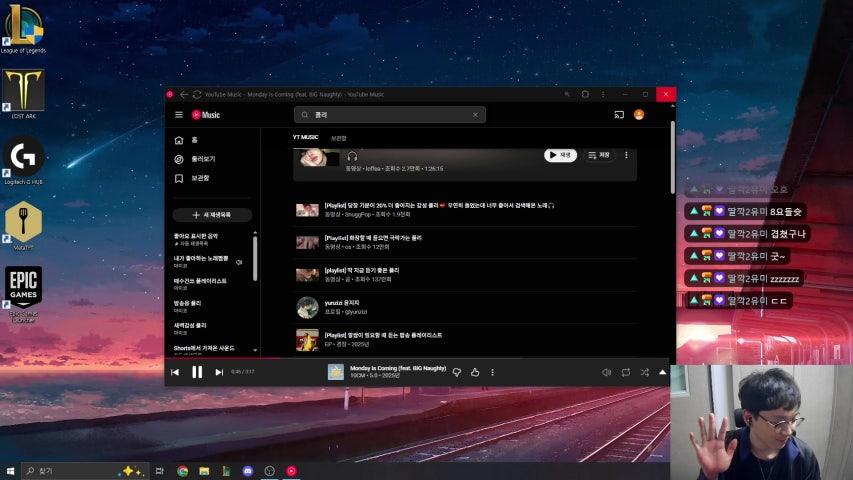This screenshot has width=853, height=480.
Task: Mute the player volume
Action: (x=607, y=372)
